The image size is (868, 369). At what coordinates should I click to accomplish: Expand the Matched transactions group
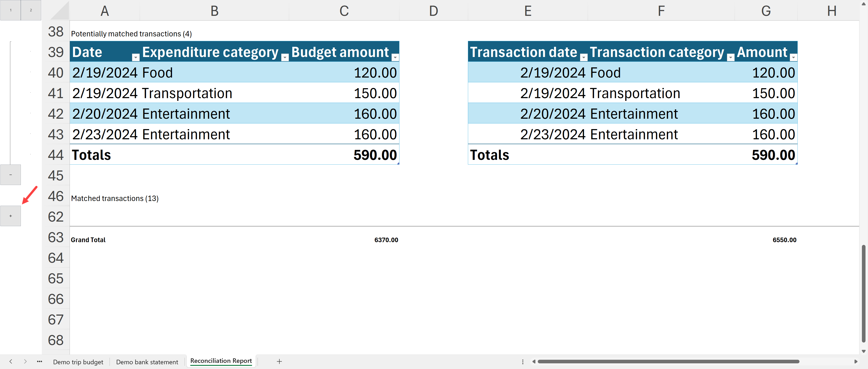click(10, 216)
